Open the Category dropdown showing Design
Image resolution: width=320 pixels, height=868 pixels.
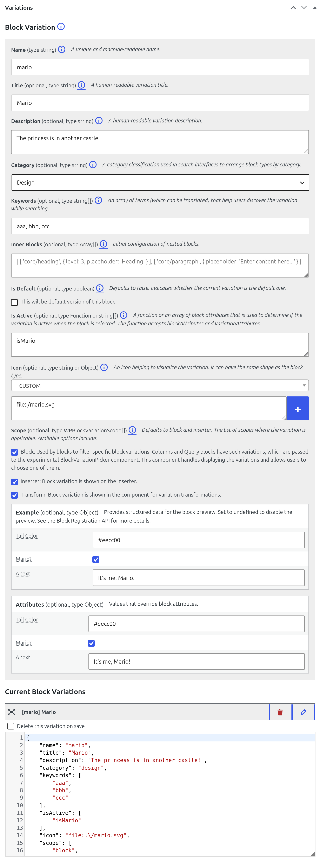[160, 183]
